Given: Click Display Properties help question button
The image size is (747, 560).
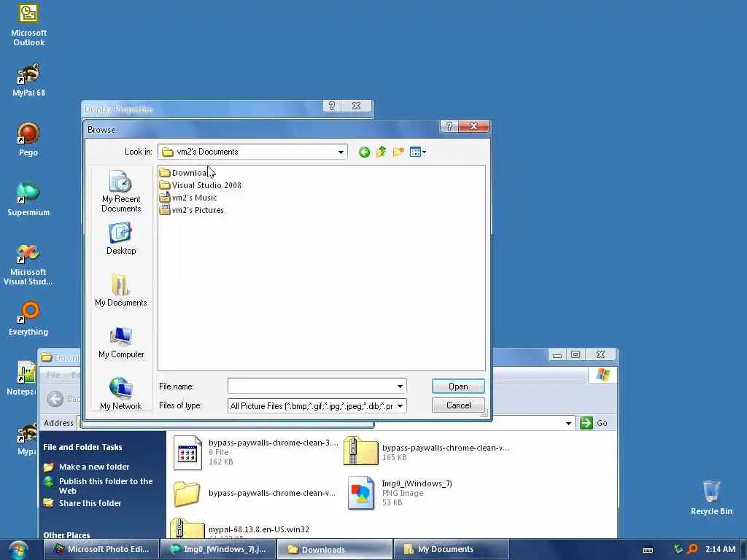Looking at the screenshot, I should click(x=332, y=105).
